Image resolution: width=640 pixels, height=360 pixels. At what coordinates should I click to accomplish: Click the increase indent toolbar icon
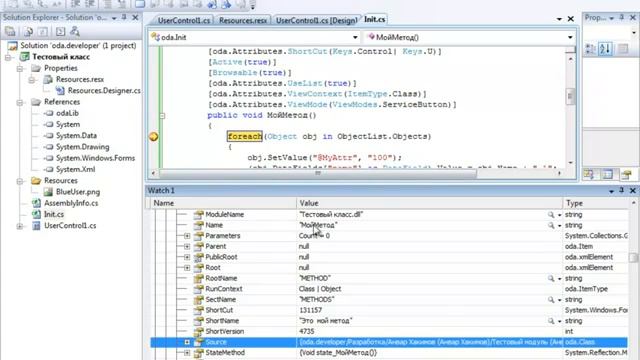click(89, 4)
